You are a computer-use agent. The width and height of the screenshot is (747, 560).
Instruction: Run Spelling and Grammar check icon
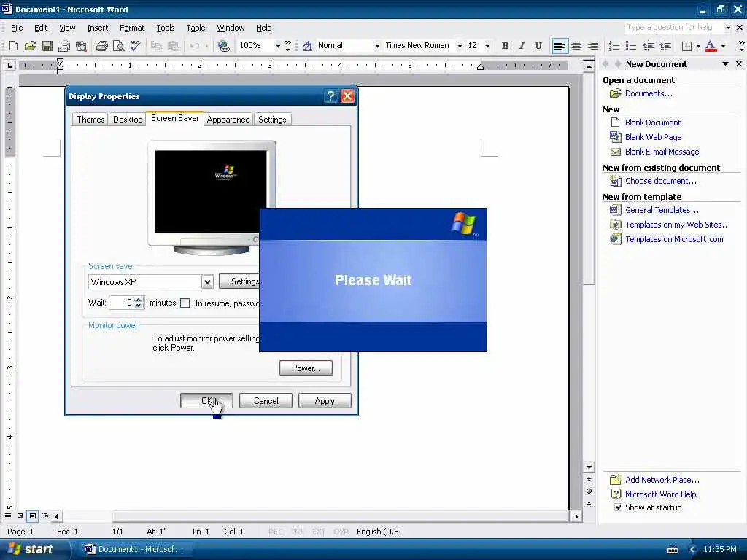click(x=135, y=46)
